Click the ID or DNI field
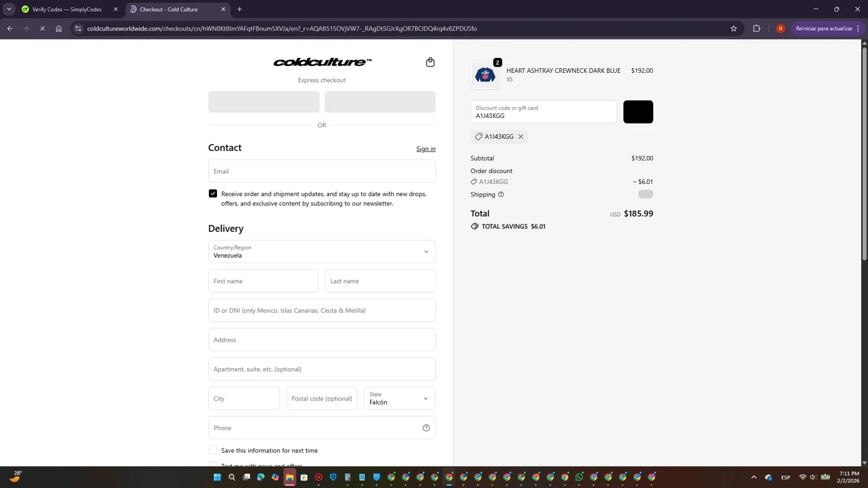 pyautogui.click(x=322, y=310)
